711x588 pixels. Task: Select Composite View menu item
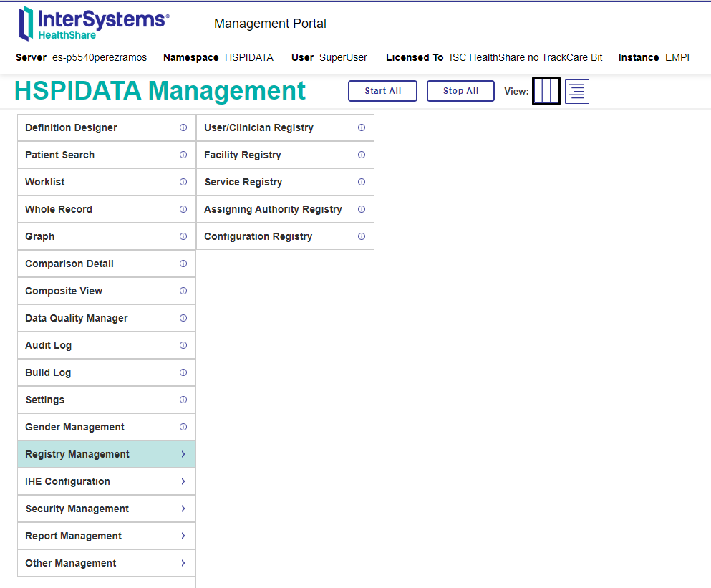[x=106, y=291]
